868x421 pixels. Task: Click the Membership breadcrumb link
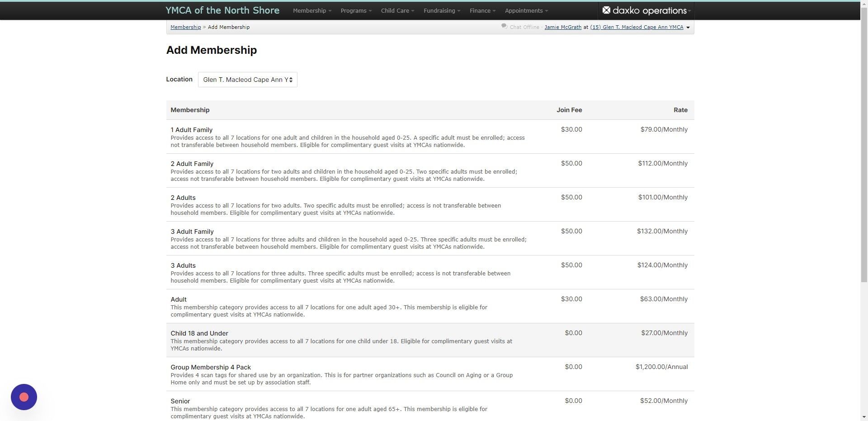(x=185, y=27)
